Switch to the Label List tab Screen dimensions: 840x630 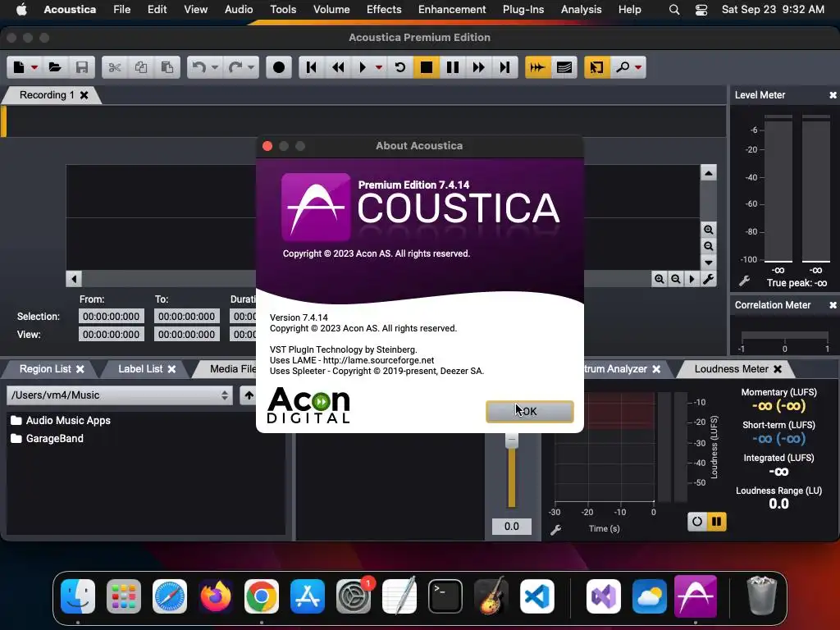point(140,369)
